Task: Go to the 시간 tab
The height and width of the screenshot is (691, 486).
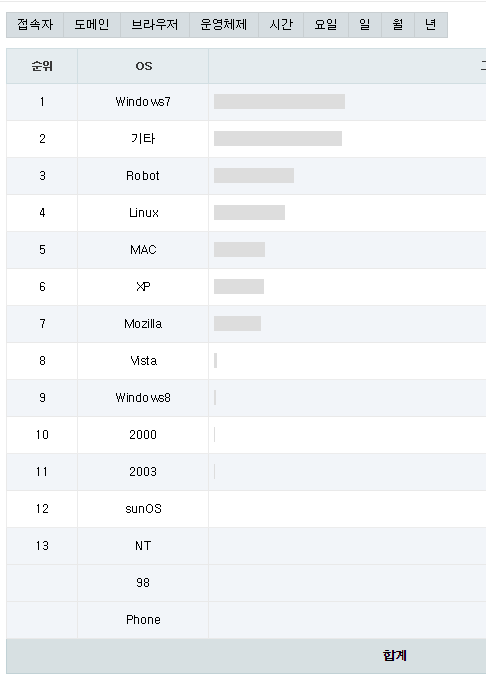Action: pyautogui.click(x=281, y=25)
